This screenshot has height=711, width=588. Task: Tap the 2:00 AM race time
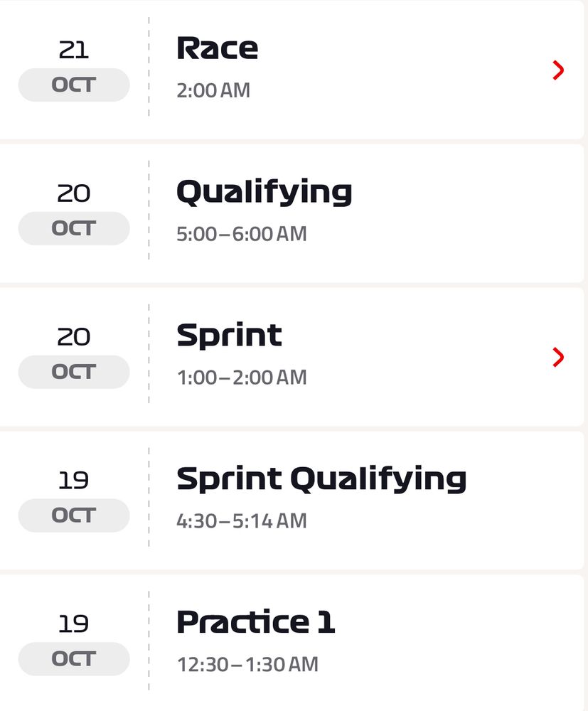point(213,90)
